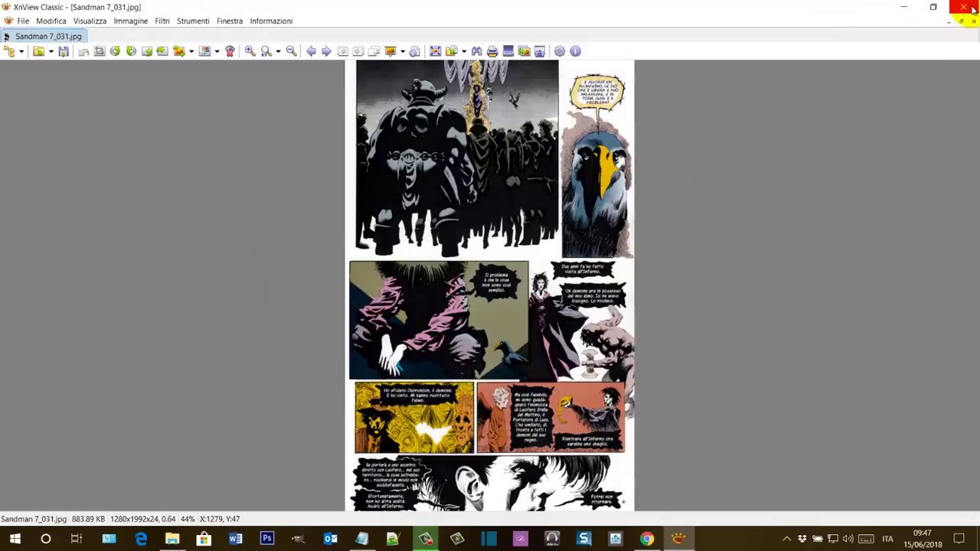Image resolution: width=980 pixels, height=551 pixels.
Task: Show hidden tray icons chevron
Action: 786,539
